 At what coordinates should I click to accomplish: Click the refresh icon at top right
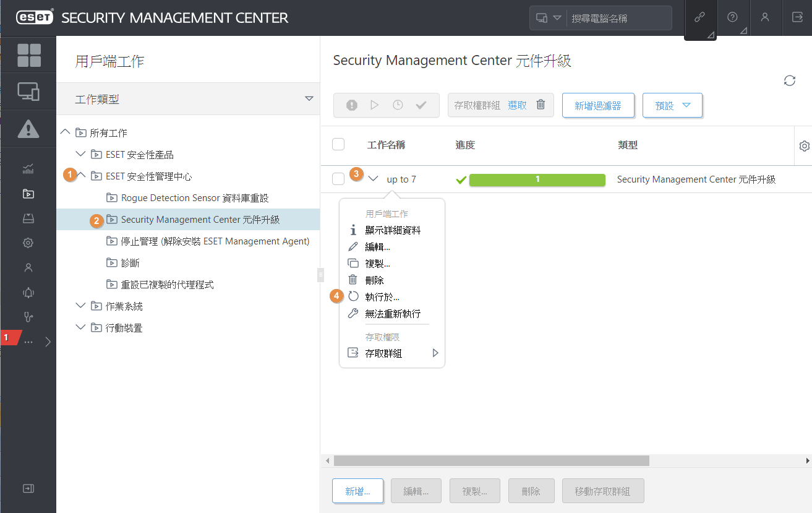click(789, 80)
